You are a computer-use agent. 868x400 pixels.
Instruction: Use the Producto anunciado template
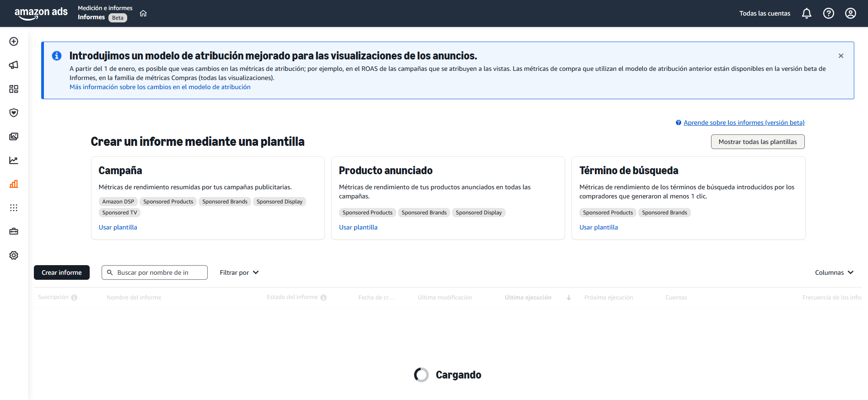358,227
